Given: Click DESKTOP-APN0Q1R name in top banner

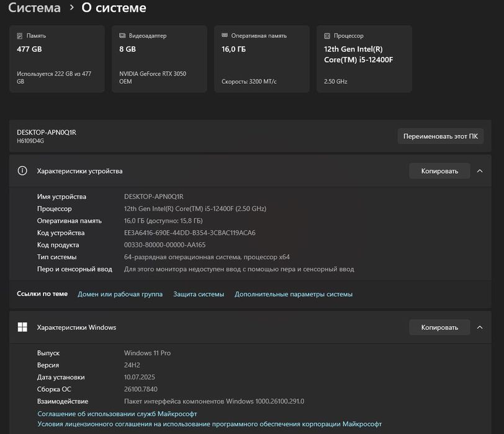Looking at the screenshot, I should pos(47,132).
